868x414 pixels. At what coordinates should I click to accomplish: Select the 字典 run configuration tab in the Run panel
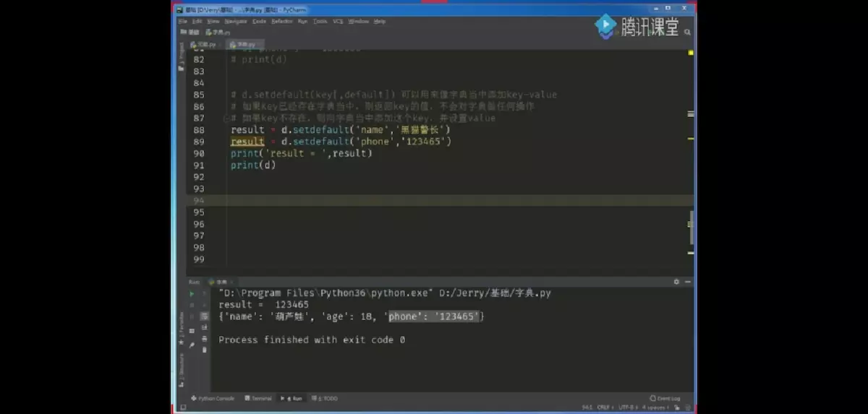219,282
